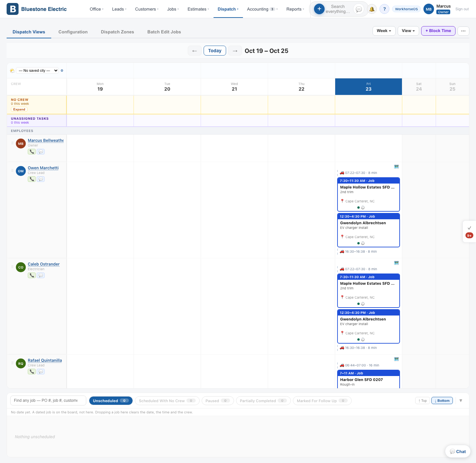Toggle the Partially Completed filter chip
Image resolution: width=476 pixels, height=463 pixels.
pyautogui.click(x=263, y=400)
